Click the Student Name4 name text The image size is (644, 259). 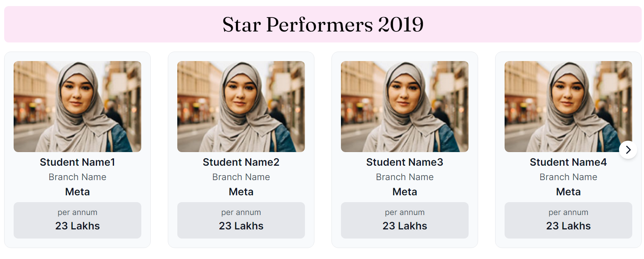(568, 162)
